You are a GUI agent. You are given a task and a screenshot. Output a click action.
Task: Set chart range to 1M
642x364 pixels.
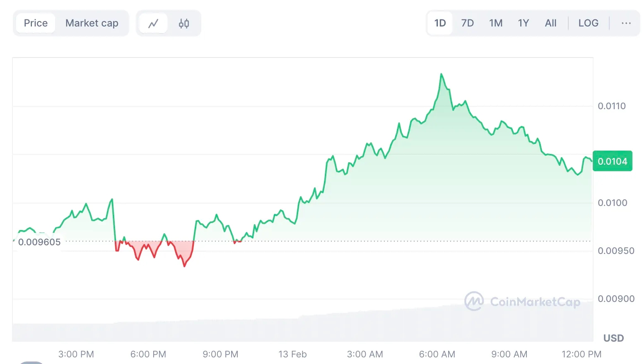pos(495,23)
